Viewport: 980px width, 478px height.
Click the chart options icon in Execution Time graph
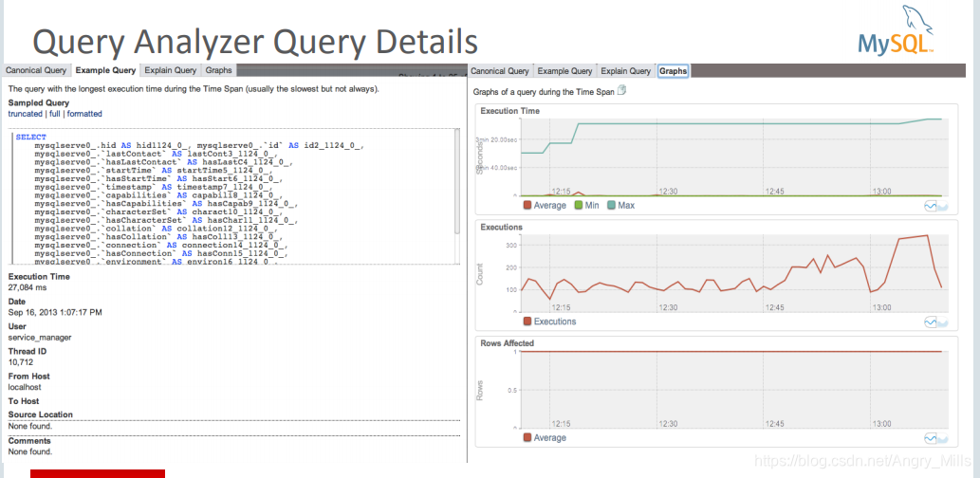click(935, 206)
